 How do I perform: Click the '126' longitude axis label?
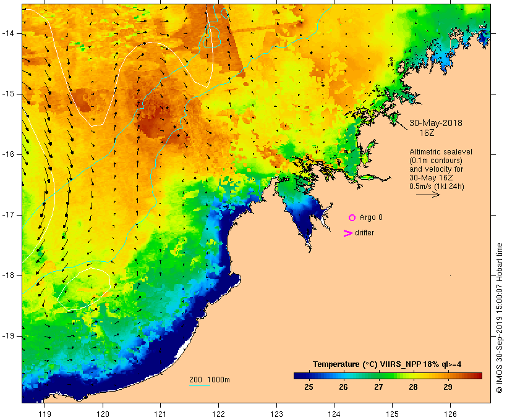point(450,414)
